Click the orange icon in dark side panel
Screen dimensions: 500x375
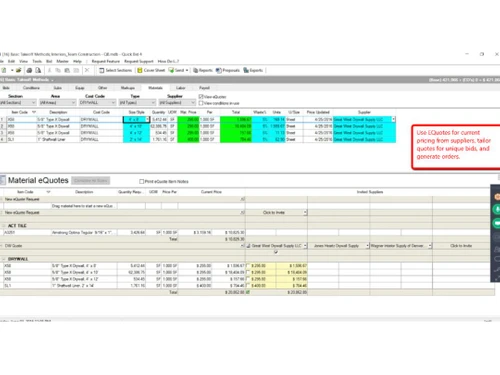[x=497, y=197]
